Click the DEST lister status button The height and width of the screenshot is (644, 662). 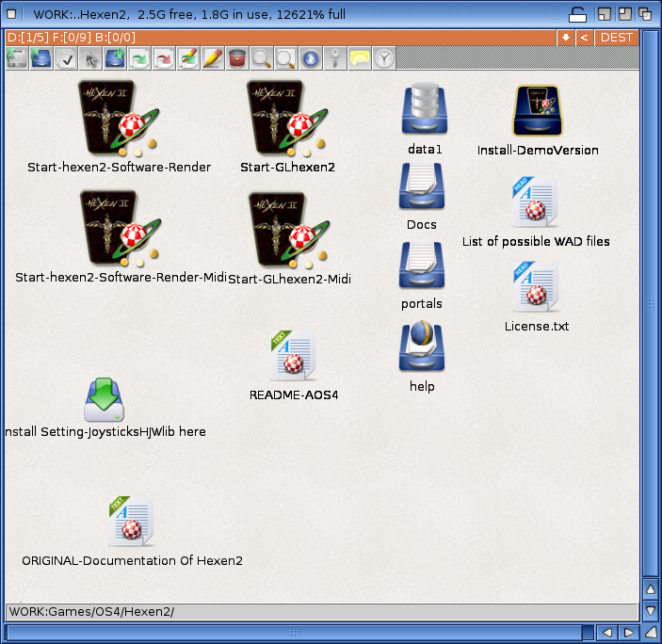point(617,38)
